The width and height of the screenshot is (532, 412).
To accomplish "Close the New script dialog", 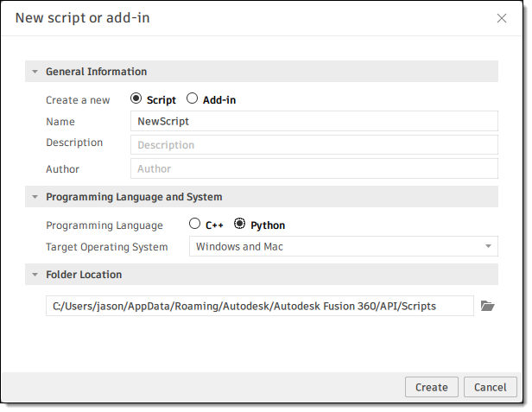I will 502,18.
